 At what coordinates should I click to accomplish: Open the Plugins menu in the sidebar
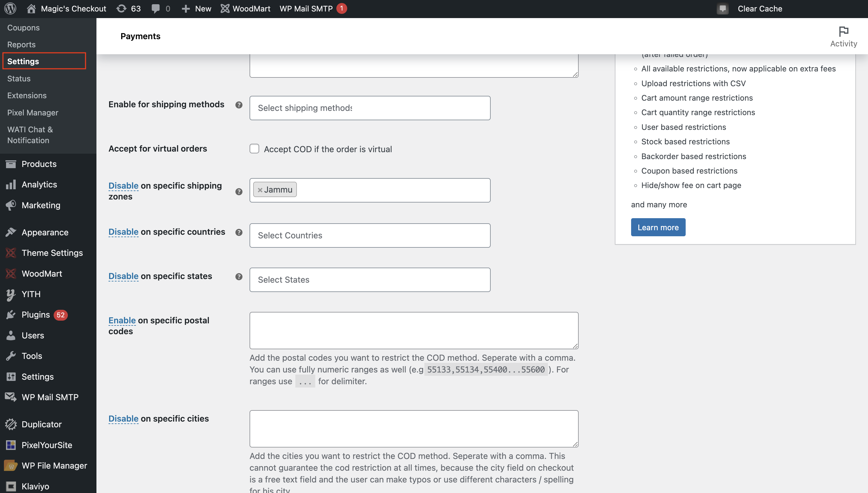click(35, 314)
